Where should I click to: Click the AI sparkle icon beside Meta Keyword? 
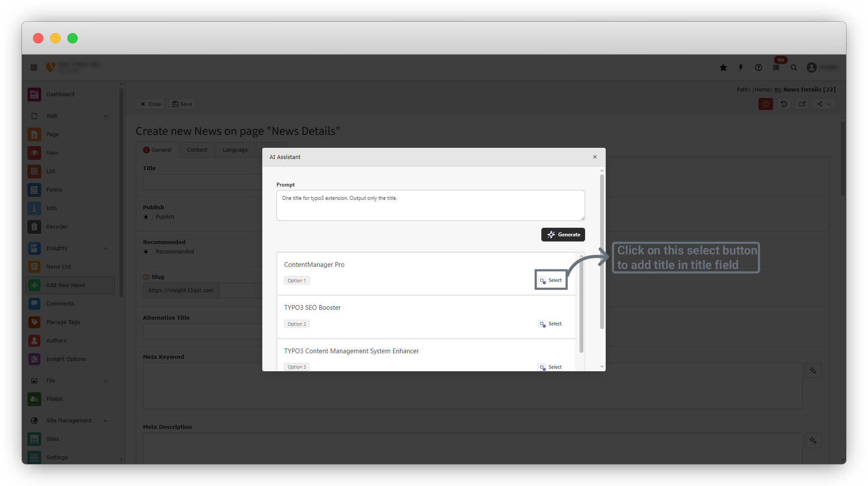(813, 370)
